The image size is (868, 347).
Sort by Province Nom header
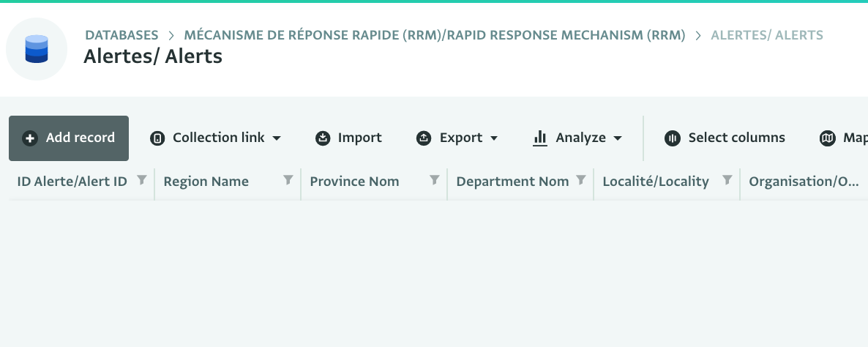coord(354,182)
